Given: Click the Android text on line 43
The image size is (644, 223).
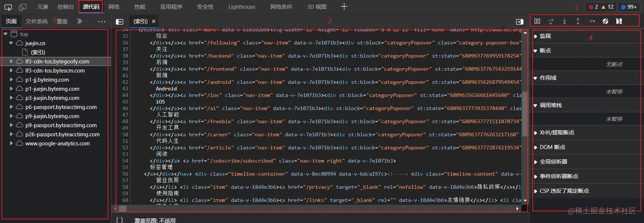Looking at the screenshot, I should pyautogui.click(x=166, y=89).
